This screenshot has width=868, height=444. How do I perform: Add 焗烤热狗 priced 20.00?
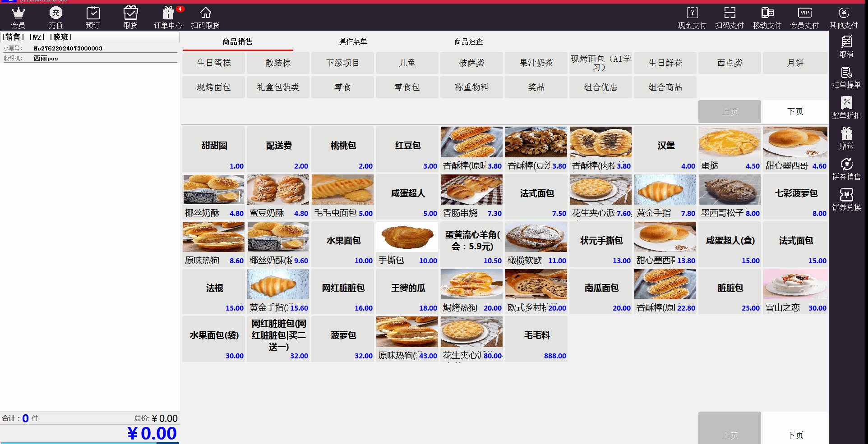pos(472,291)
